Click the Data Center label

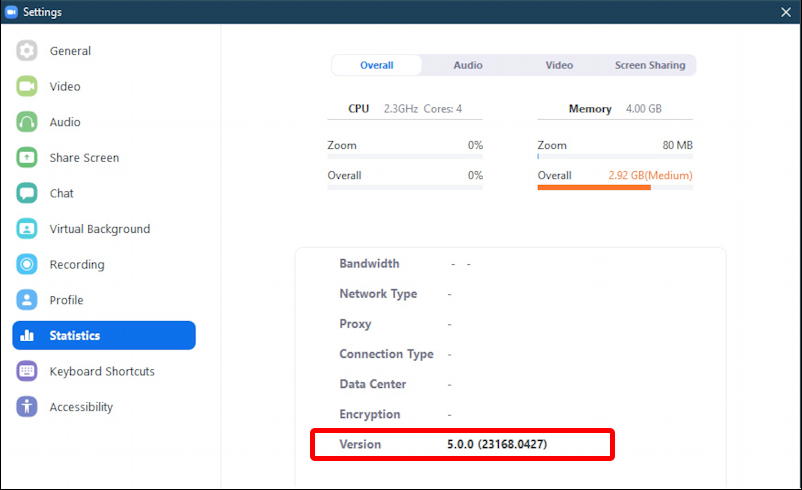pos(373,384)
